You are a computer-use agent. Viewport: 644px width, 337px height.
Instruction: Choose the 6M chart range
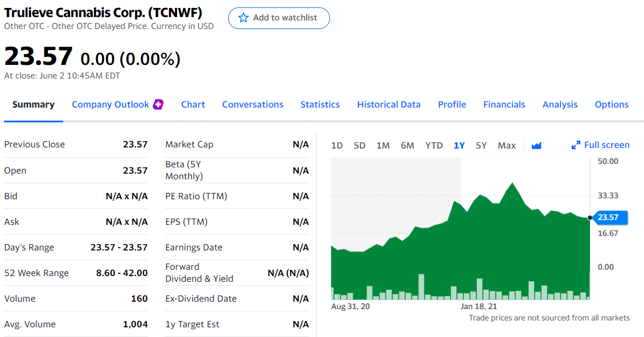point(407,146)
